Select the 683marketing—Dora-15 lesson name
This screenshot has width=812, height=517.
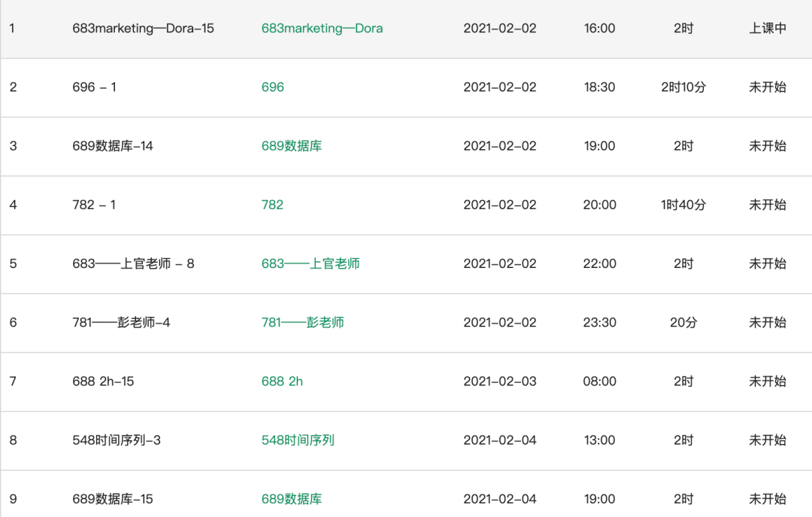point(143,29)
